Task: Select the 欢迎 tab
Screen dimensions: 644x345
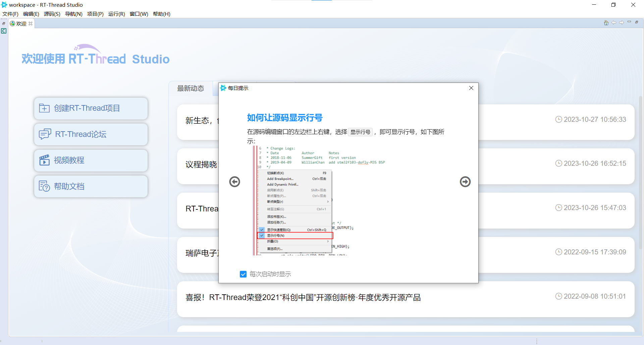Action: click(21, 23)
